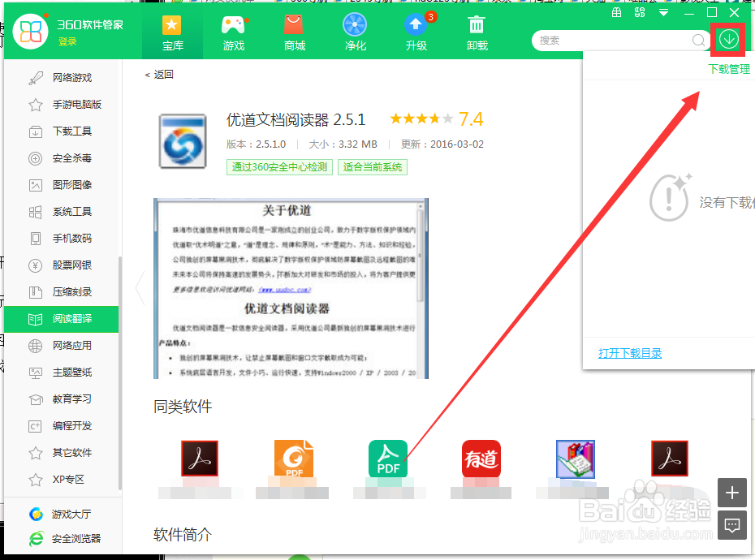Screen dimensions: 755x560
Task: Open 游戏大厅 at sidebar bottom
Action: pos(61,515)
